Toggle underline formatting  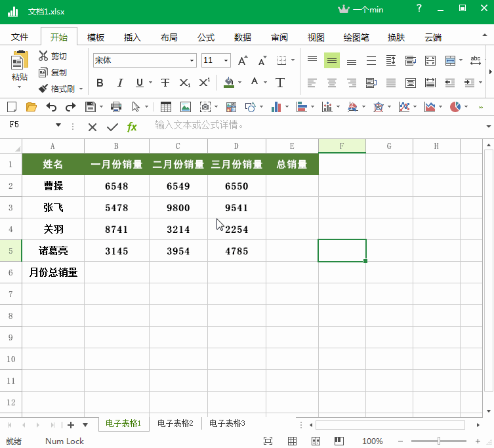click(140, 83)
